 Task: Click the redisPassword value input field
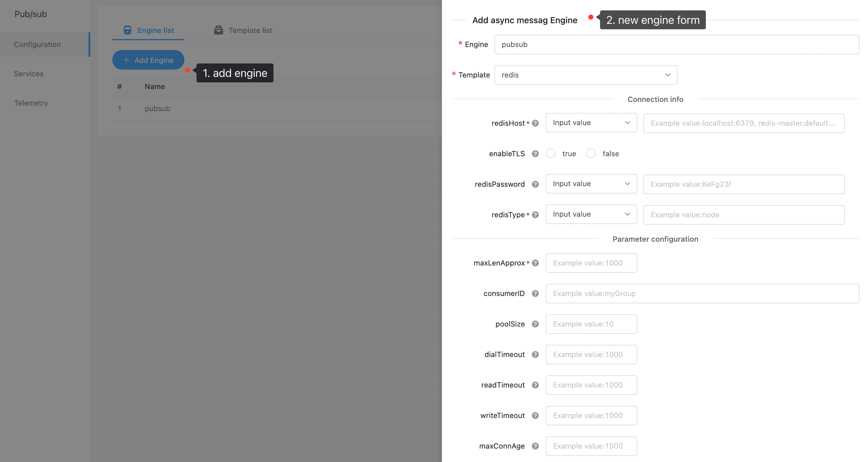744,184
